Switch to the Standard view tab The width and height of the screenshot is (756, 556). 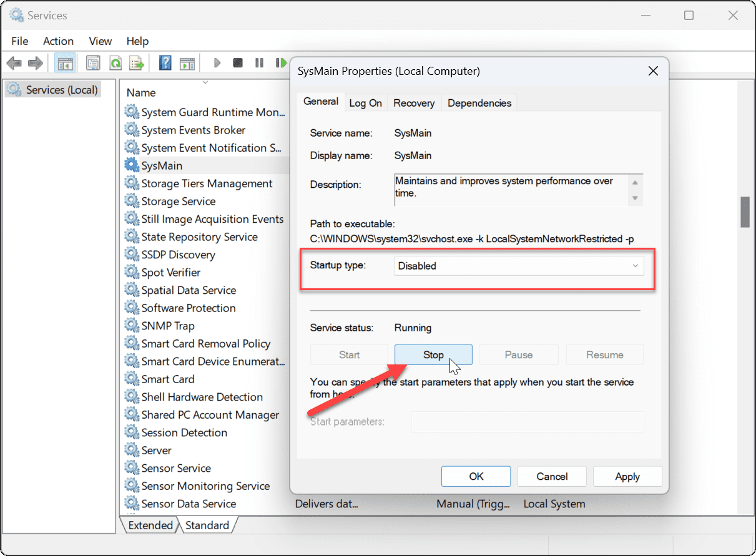[209, 525]
